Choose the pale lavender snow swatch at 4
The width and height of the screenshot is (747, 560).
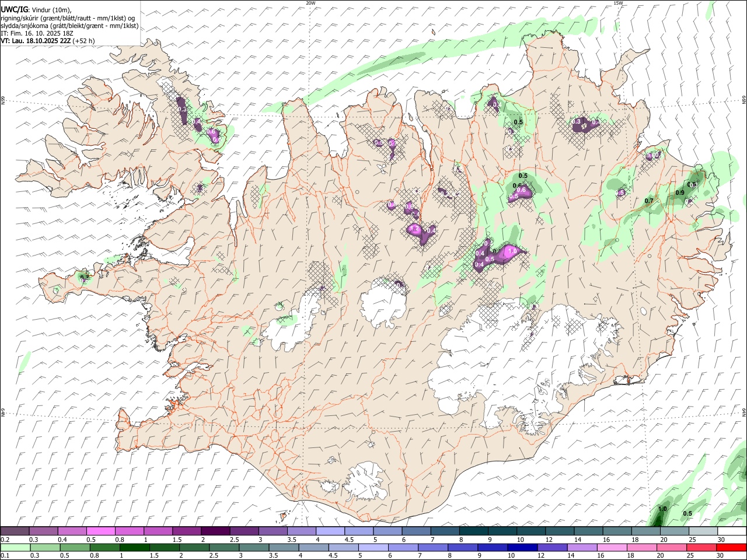pos(330,531)
